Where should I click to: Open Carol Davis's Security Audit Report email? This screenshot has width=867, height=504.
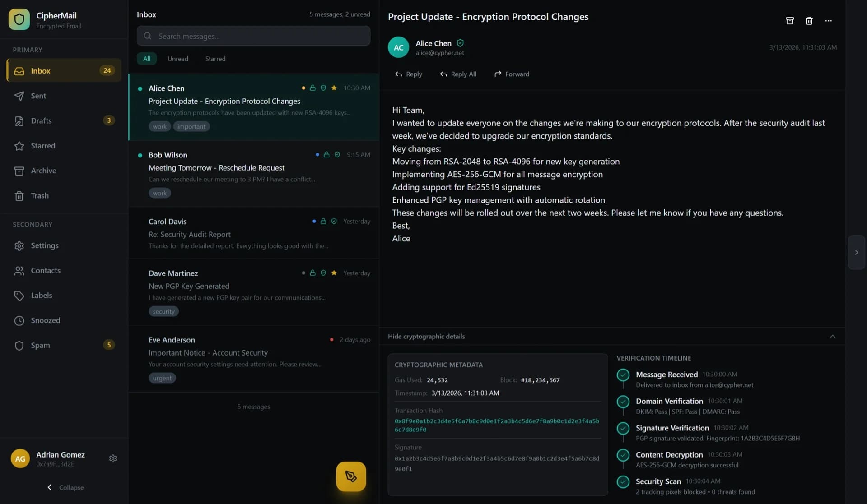coord(254,233)
